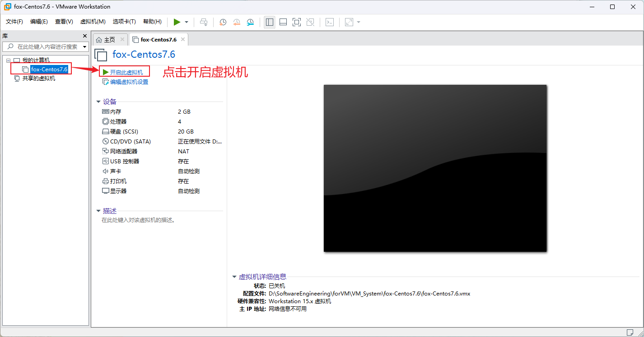Click the 显示器 device row
644x337 pixels.
(162, 191)
